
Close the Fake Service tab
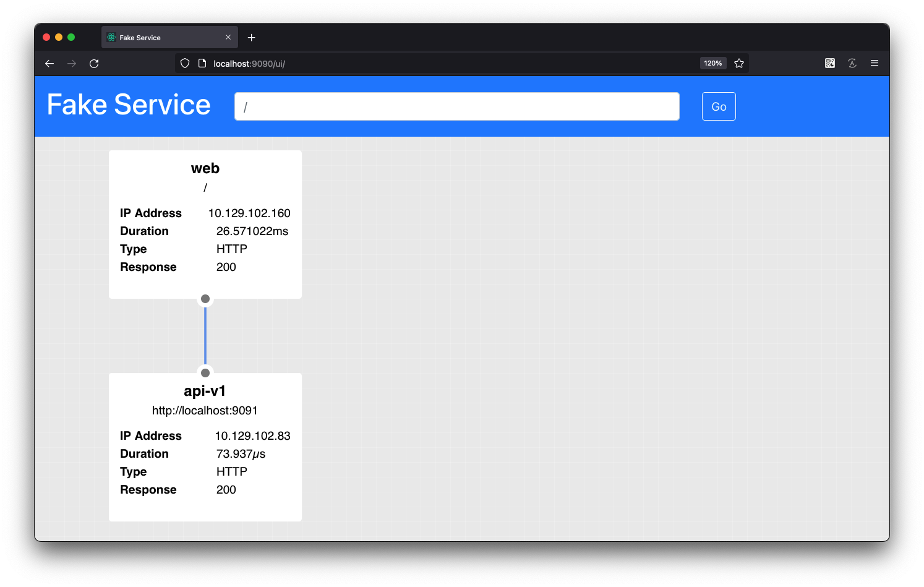pyautogui.click(x=228, y=37)
